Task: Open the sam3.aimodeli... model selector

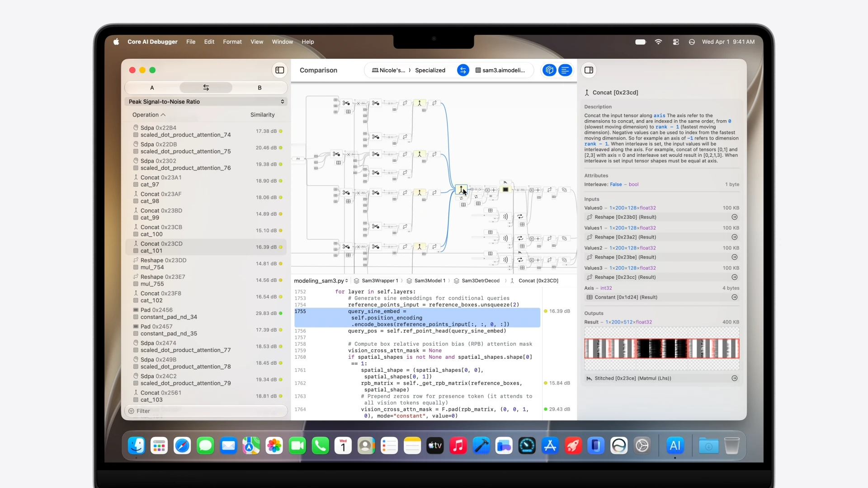Action: [x=500, y=70]
